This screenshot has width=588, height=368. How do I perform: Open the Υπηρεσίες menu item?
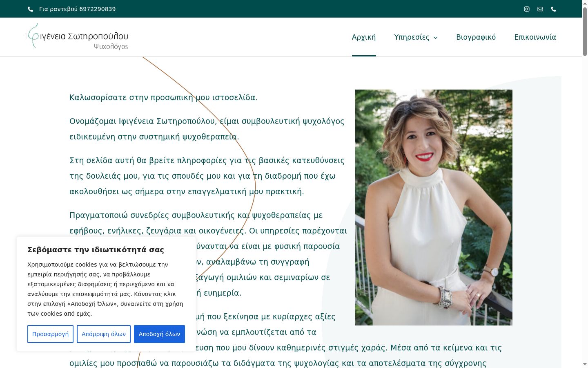coord(412,37)
